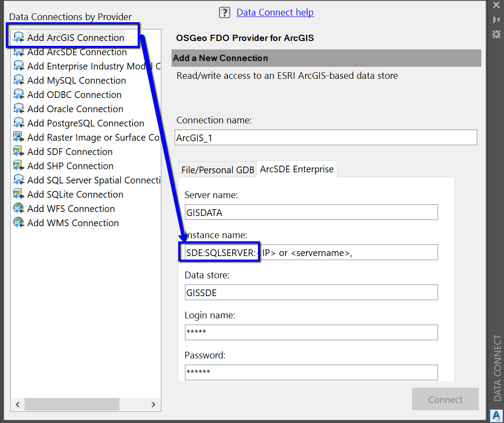Click the SHP connection icon

click(19, 166)
